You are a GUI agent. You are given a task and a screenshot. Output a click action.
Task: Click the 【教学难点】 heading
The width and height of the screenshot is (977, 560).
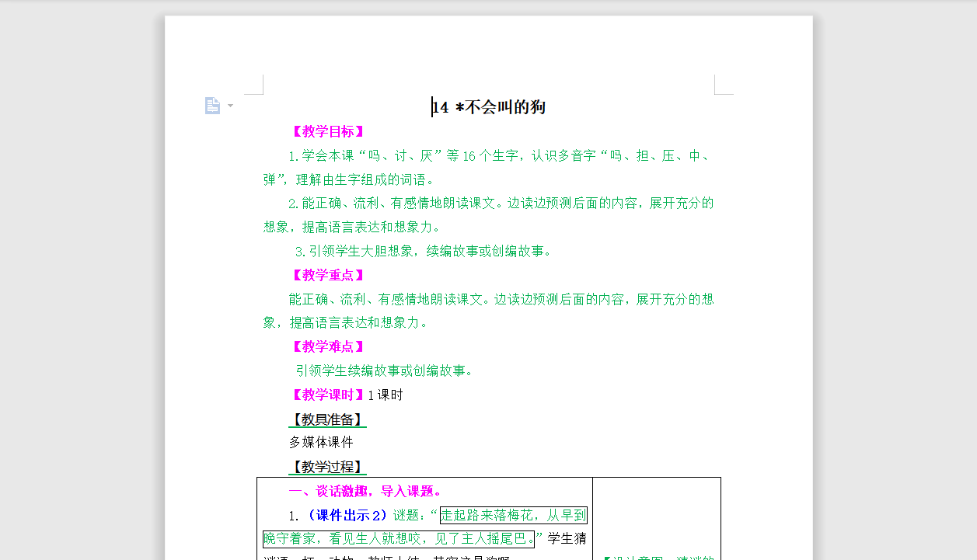(x=327, y=346)
